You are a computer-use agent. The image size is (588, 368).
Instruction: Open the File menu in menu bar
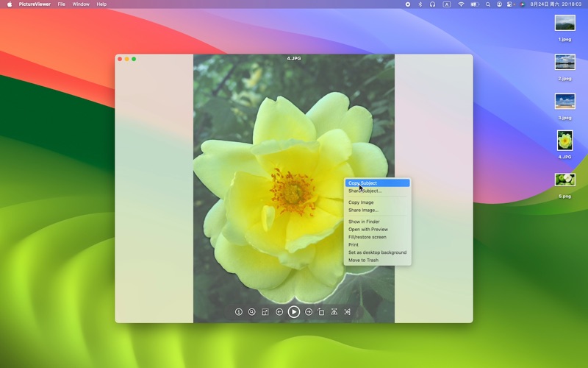coord(62,4)
